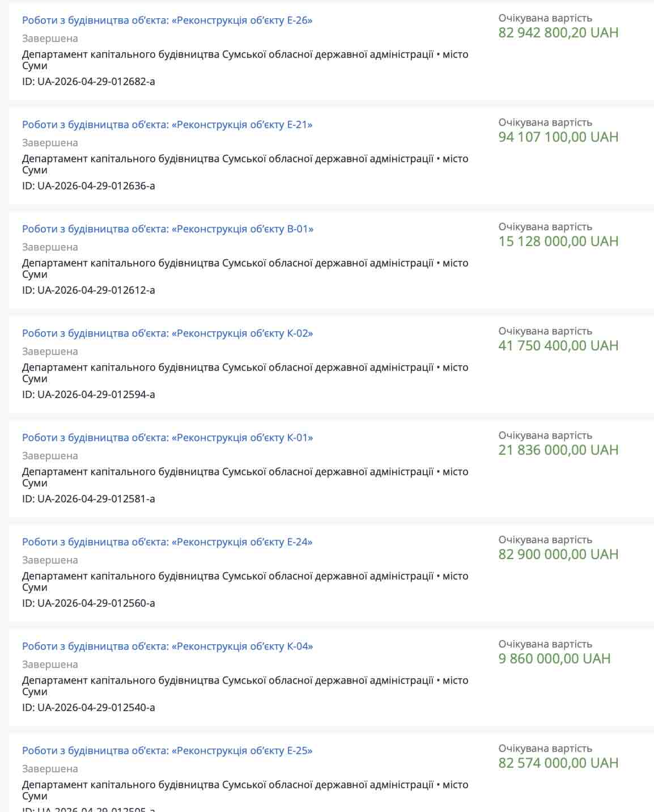654x812 pixels.
Task: Open the «Реконструкція об'єкту К-01» tender link
Action: tap(167, 438)
